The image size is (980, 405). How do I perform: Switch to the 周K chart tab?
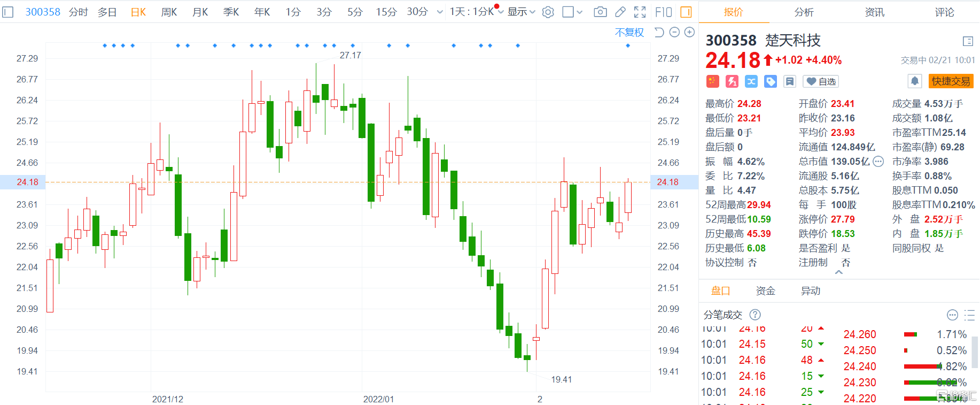[x=169, y=12]
